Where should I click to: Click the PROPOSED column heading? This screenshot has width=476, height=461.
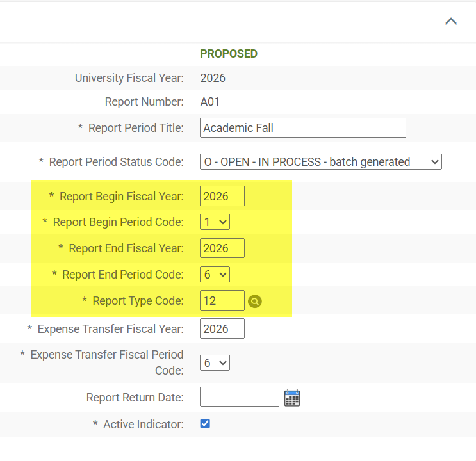tap(229, 54)
